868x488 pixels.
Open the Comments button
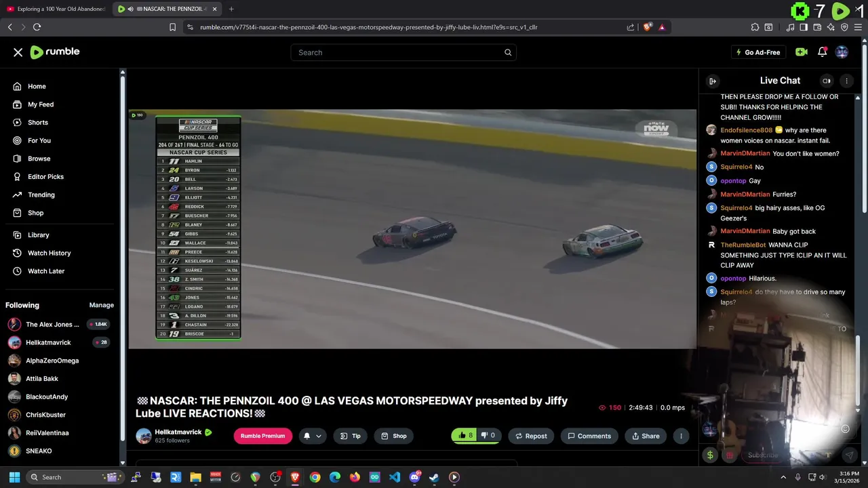(589, 436)
